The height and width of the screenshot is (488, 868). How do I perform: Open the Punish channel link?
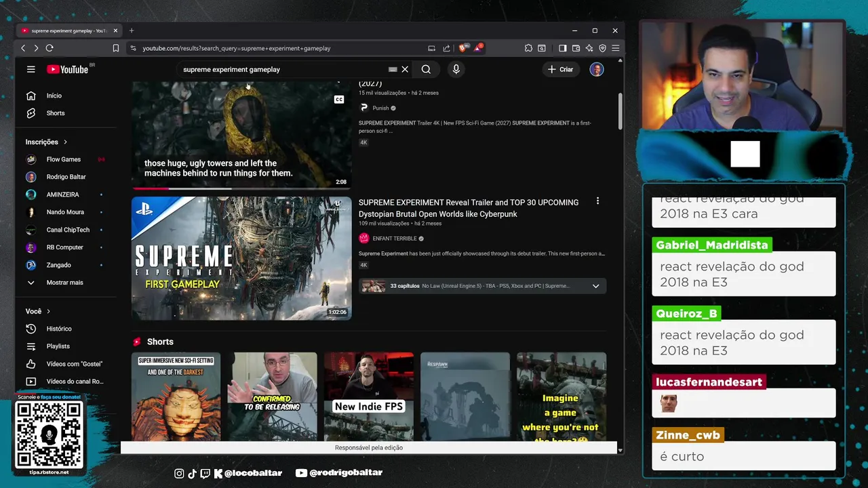tap(380, 108)
